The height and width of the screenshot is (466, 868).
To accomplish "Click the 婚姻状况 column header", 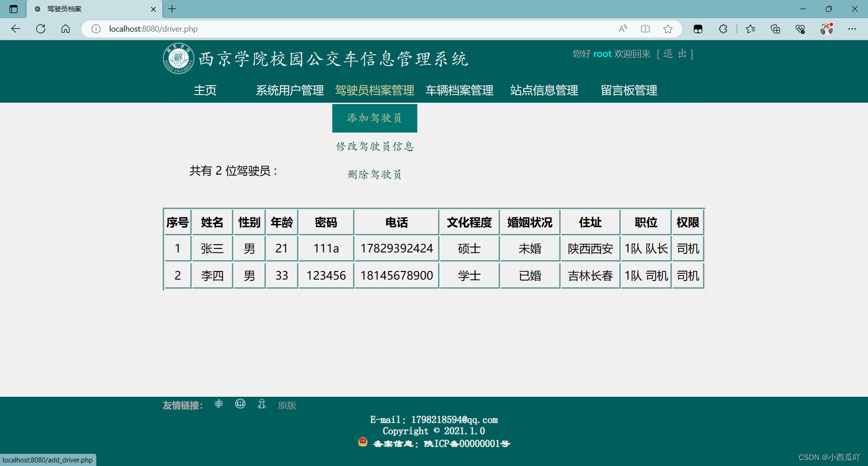I will point(530,222).
